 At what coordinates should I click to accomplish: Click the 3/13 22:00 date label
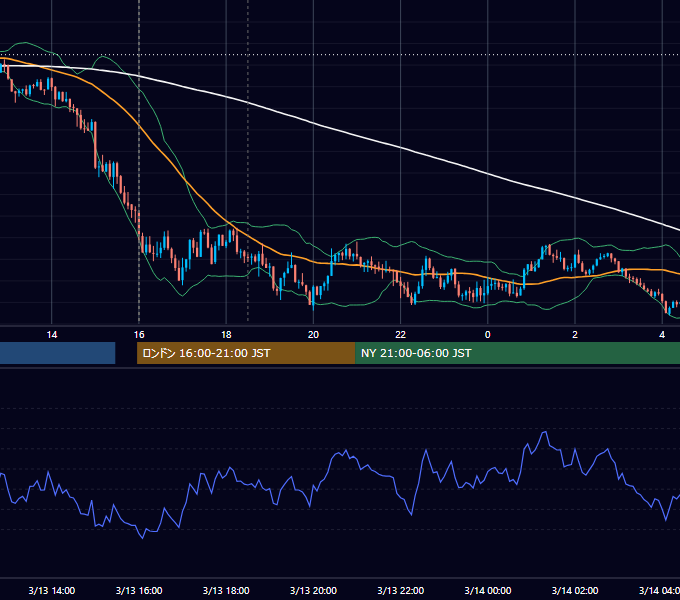click(x=400, y=590)
